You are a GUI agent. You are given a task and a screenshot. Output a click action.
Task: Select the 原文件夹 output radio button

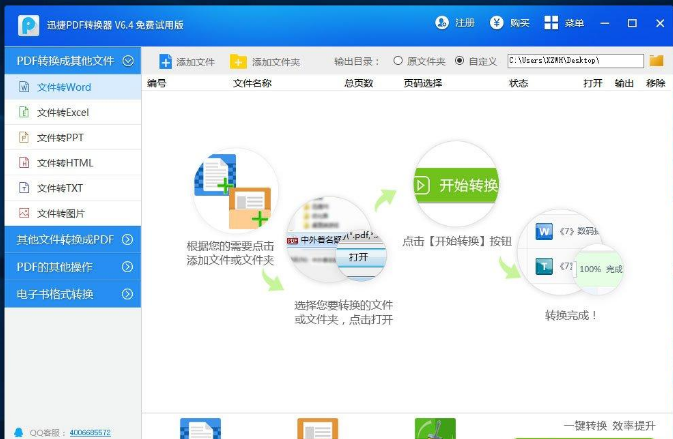pos(398,61)
